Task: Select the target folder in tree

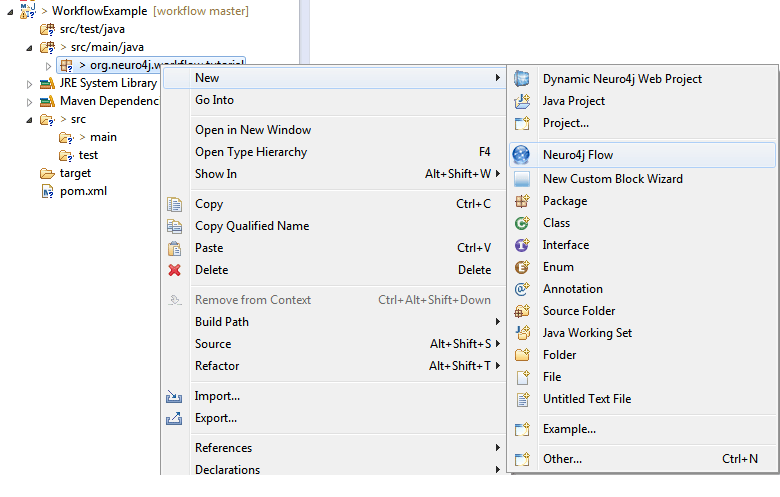Action: click(75, 173)
